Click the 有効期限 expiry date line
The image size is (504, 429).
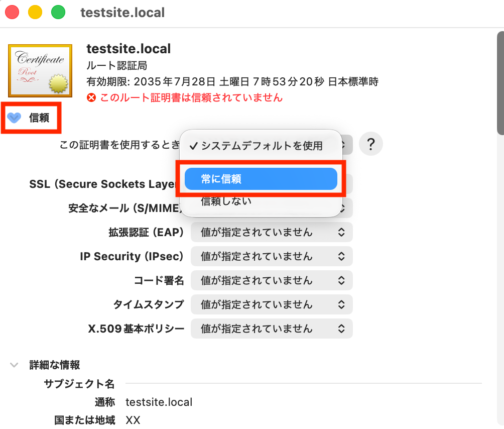232,82
